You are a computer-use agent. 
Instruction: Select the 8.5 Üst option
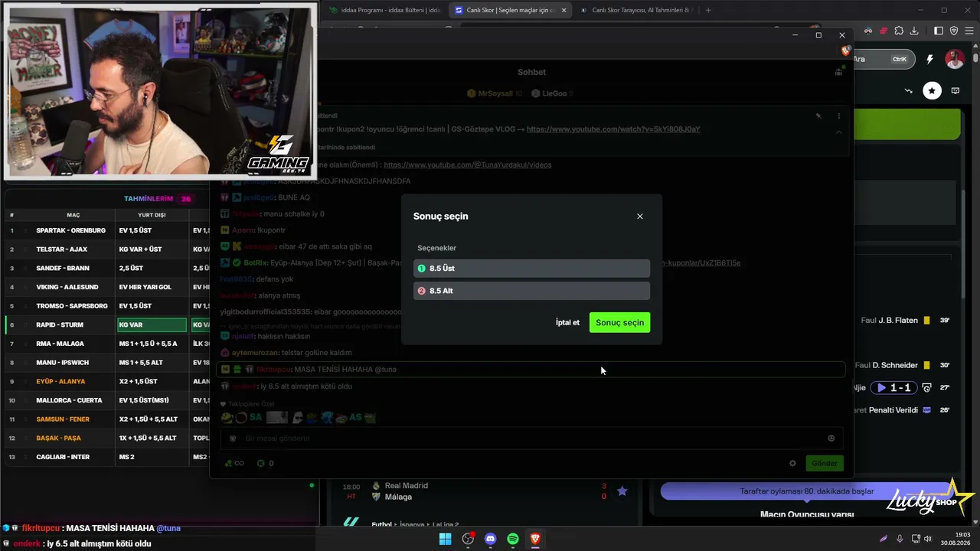click(531, 269)
